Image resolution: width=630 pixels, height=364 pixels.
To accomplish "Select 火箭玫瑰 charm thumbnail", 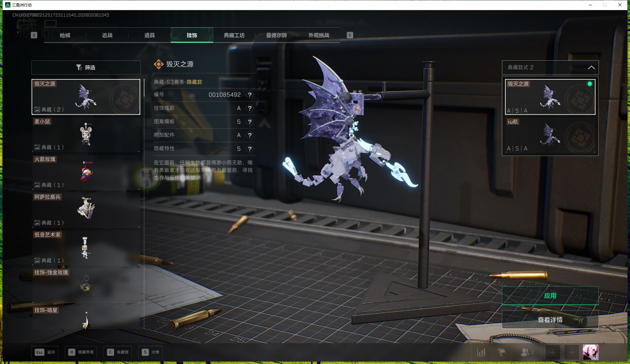I will 86,172.
